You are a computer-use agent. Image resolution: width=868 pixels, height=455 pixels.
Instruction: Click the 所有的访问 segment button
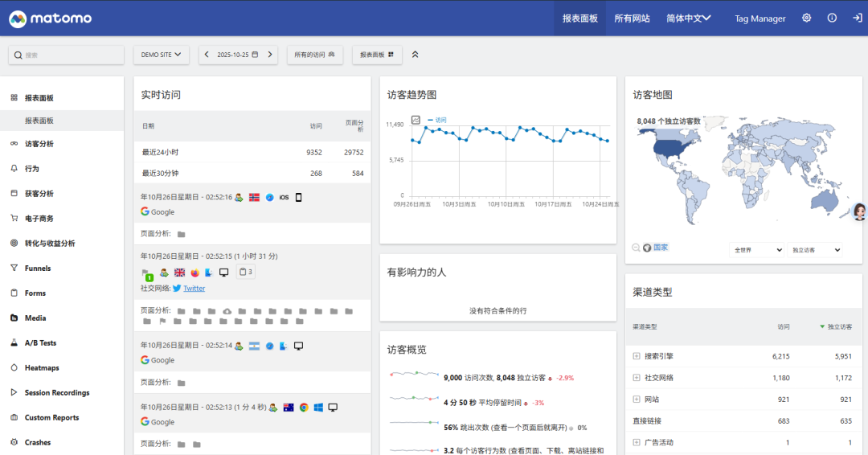314,55
